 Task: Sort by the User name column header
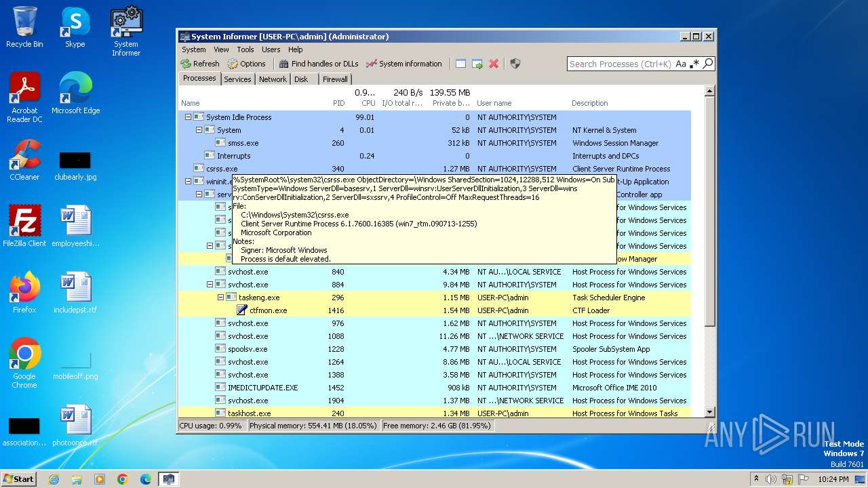pos(494,103)
